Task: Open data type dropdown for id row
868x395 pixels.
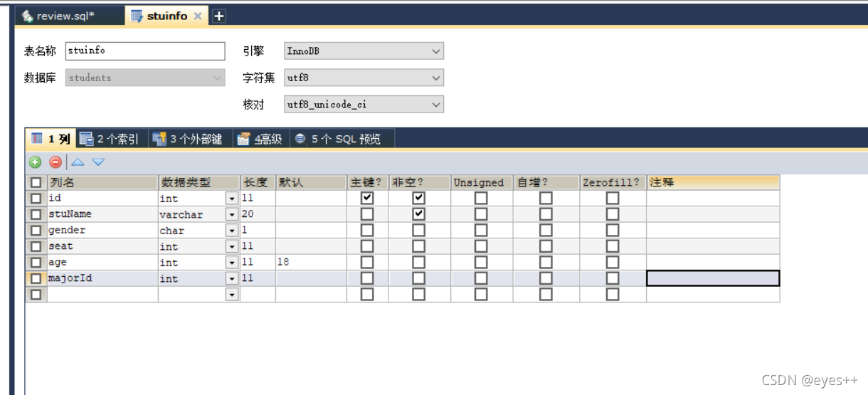Action: 232,199
